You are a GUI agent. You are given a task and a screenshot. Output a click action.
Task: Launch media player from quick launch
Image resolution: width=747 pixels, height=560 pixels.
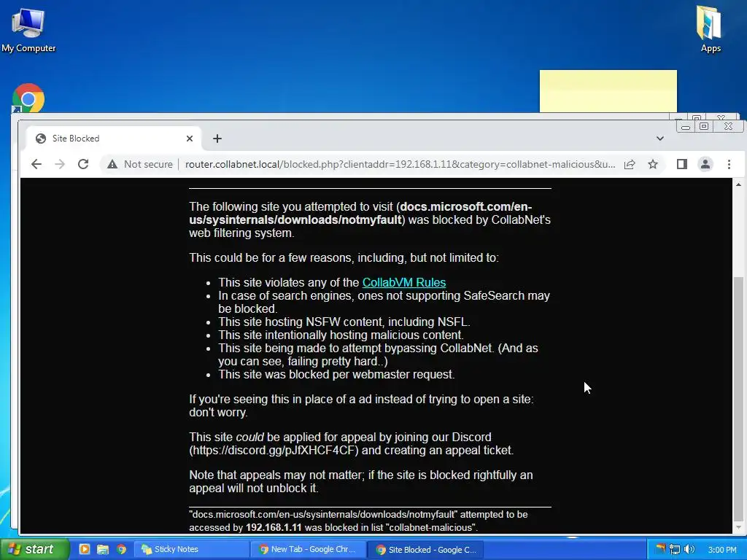click(85, 549)
